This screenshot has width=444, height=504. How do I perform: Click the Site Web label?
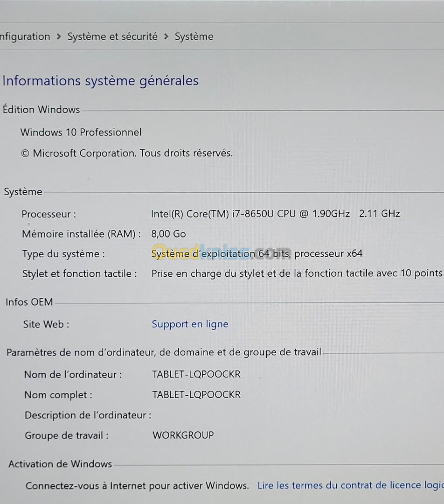[46, 324]
